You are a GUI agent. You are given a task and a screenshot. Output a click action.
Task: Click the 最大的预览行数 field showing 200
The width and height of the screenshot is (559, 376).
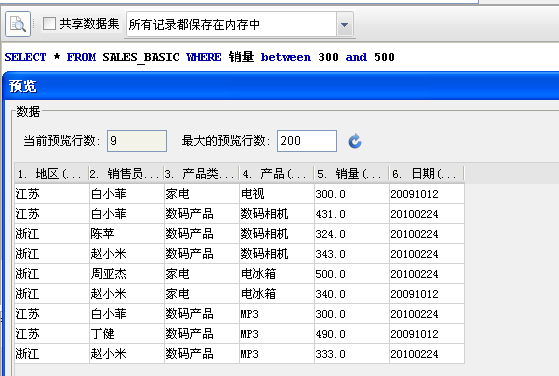coord(307,141)
